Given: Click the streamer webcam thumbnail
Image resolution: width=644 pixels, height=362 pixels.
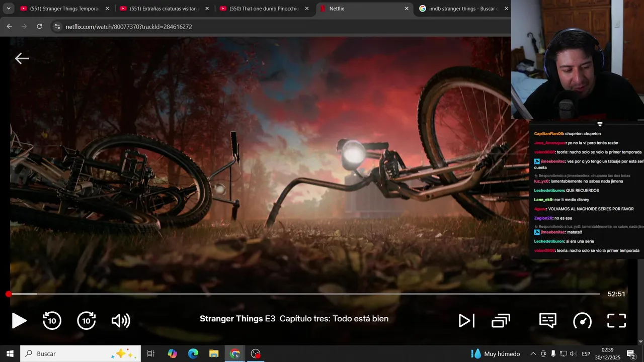Looking at the screenshot, I should point(578,60).
